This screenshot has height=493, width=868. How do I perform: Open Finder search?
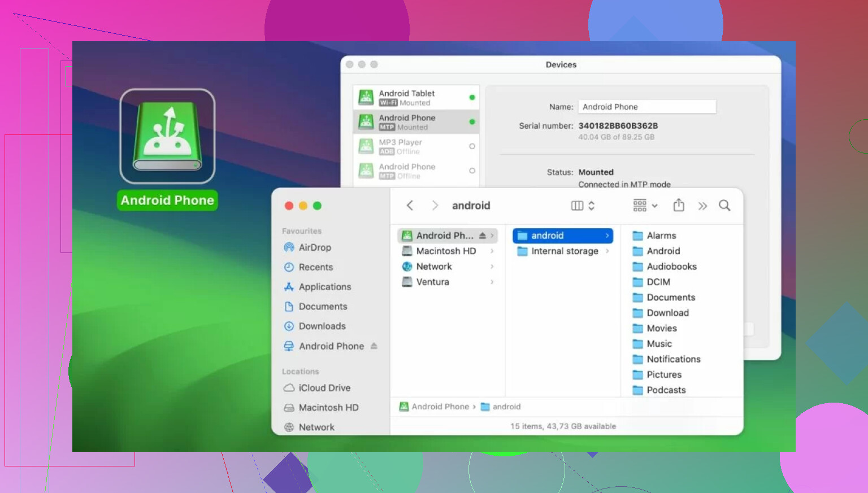724,206
